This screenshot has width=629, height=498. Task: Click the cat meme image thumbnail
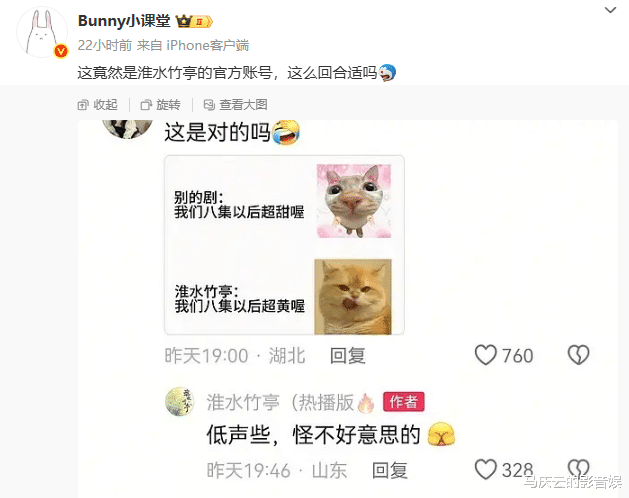pyautogui.click(x=284, y=245)
